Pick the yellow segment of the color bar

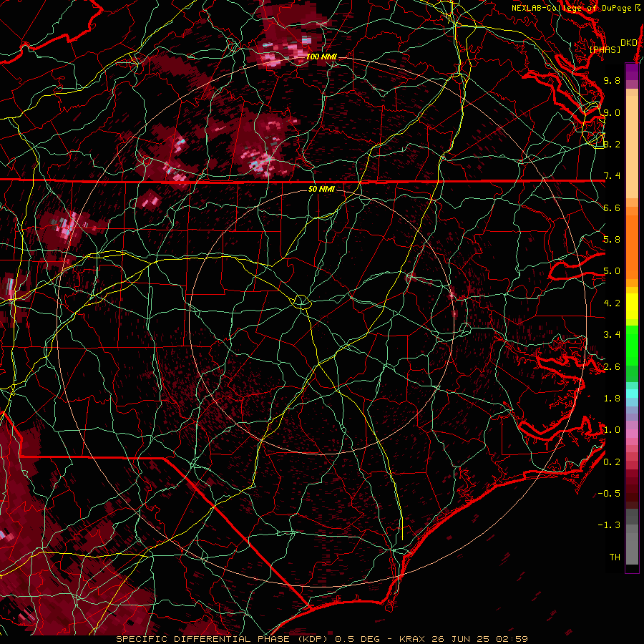[632, 306]
